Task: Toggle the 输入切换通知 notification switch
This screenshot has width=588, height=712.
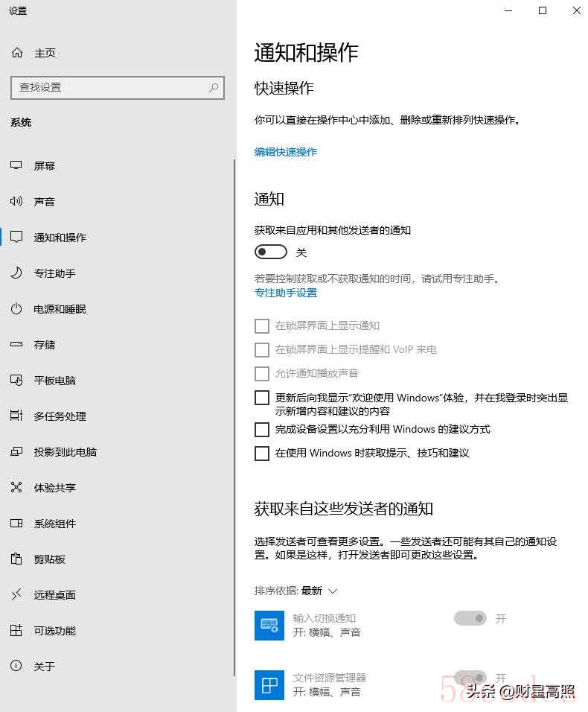Action: click(470, 618)
